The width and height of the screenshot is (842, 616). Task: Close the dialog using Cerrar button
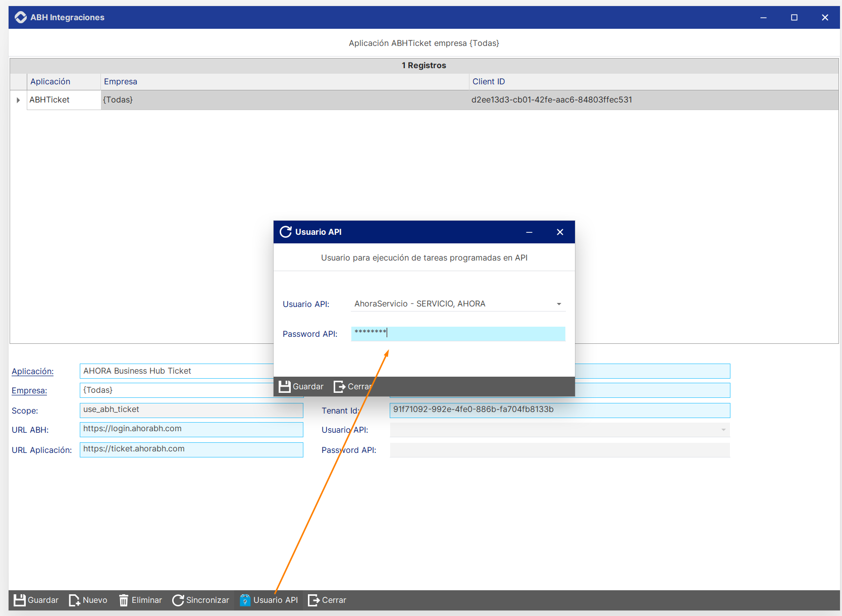[352, 386]
